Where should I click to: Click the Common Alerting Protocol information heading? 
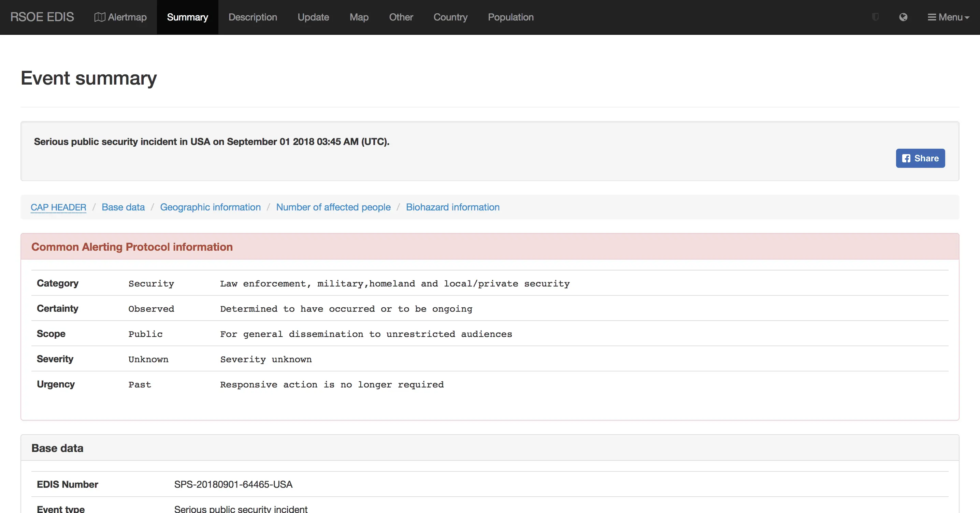coord(132,247)
